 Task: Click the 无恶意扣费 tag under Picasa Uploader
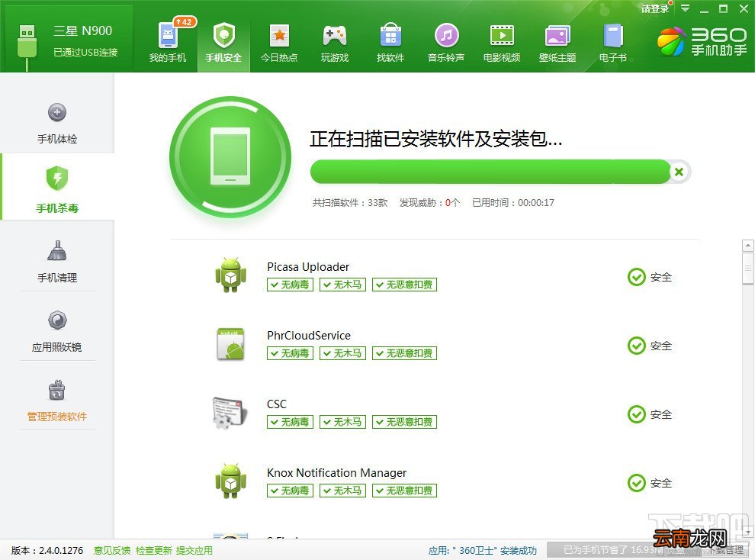(x=404, y=285)
